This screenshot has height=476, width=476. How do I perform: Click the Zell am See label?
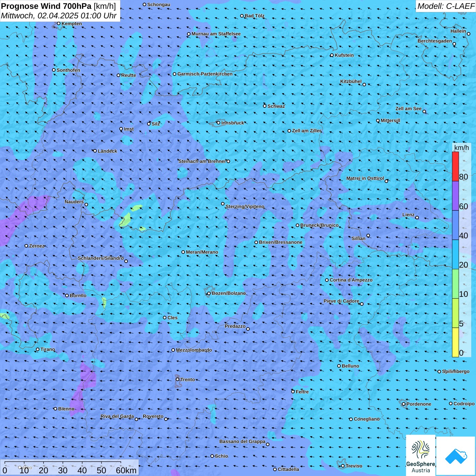pyautogui.click(x=408, y=108)
